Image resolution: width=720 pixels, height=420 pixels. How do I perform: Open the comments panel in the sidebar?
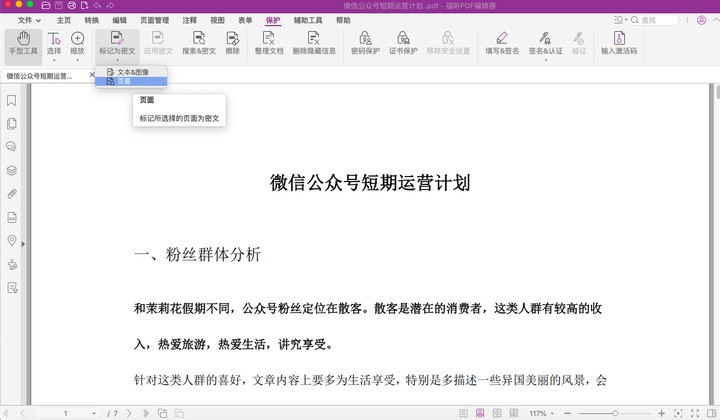11,146
